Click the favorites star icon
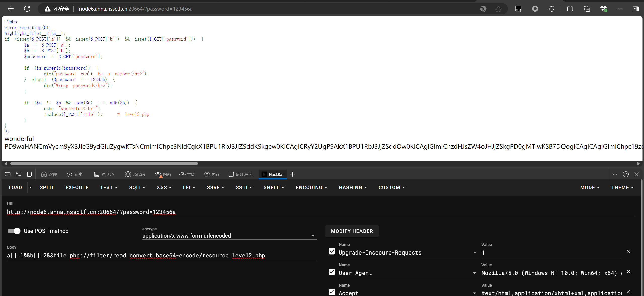Screen dimensions: 644x296 pyautogui.click(x=498, y=9)
